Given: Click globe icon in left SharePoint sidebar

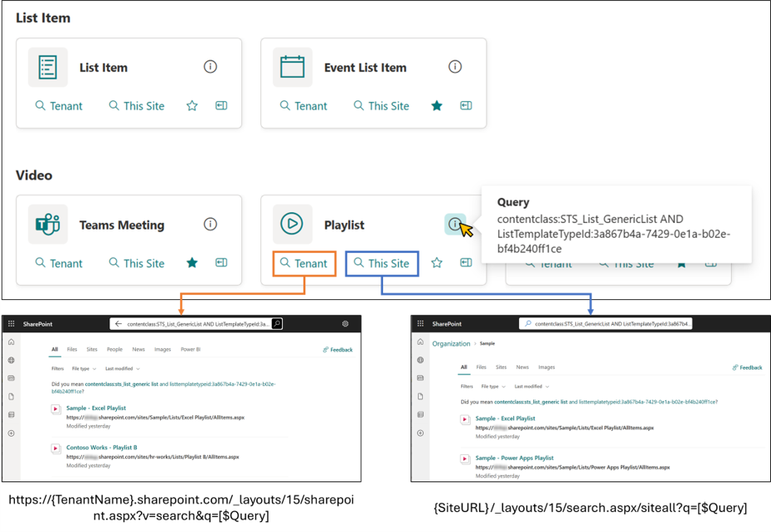Looking at the screenshot, I should pyautogui.click(x=12, y=360).
